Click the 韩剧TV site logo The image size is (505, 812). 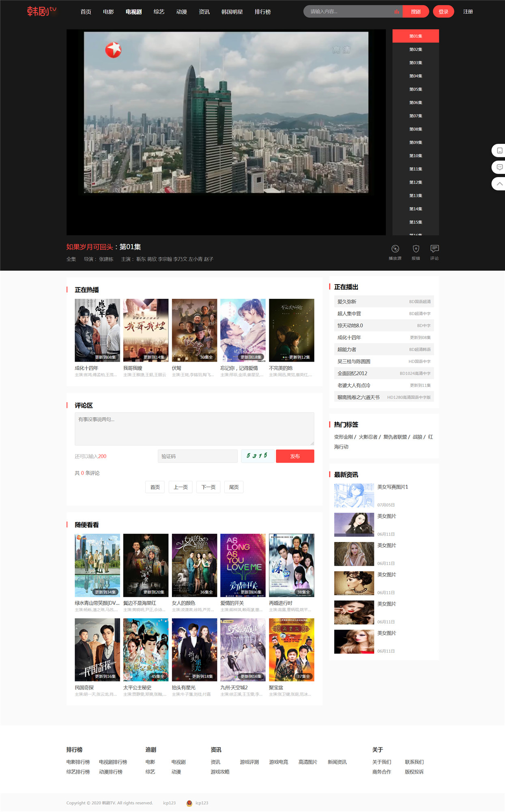(x=42, y=11)
